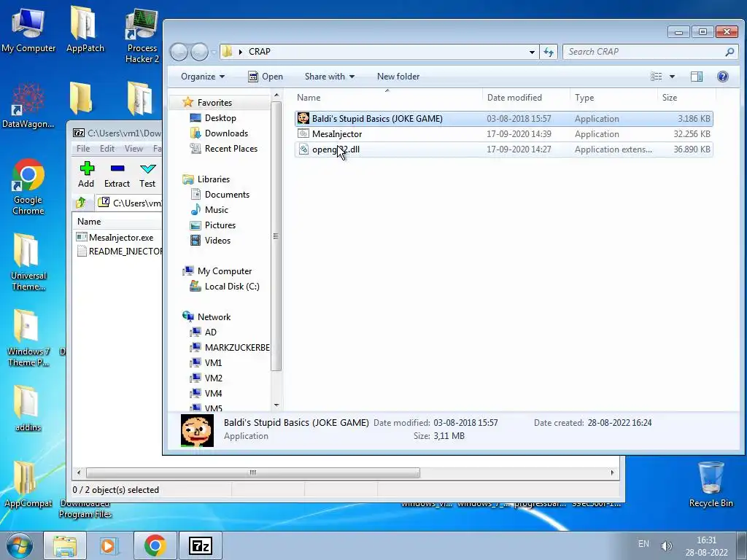Click the volume speaker tray icon
Viewport: 747px width, 560px height.
coord(667,545)
